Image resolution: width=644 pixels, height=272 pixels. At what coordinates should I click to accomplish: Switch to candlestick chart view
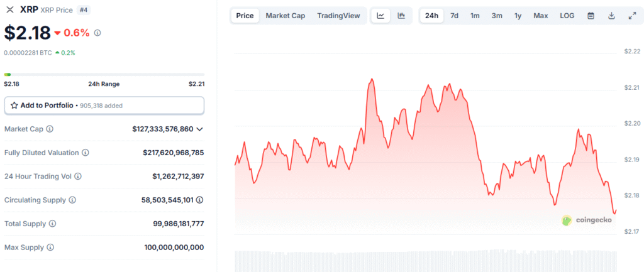[x=401, y=16]
